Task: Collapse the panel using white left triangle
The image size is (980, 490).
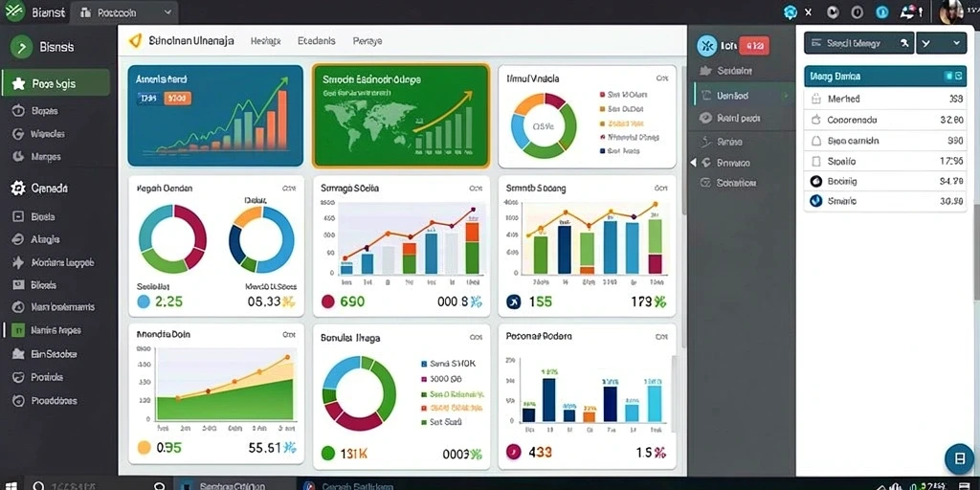Action: coord(693,163)
